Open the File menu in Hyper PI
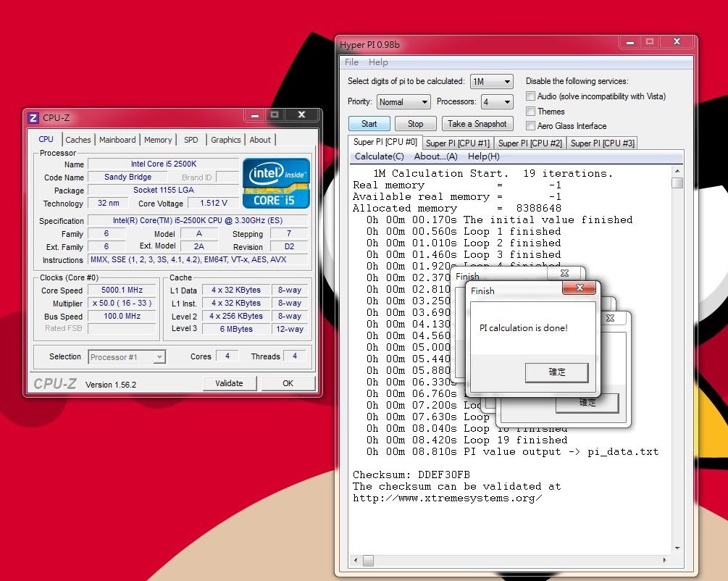 pos(351,62)
